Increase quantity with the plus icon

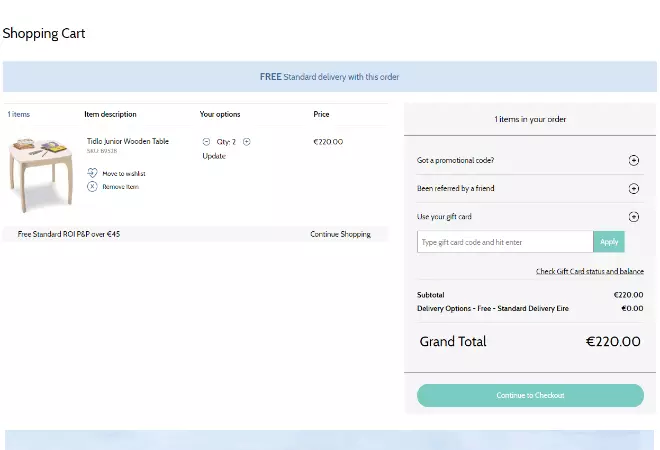[x=247, y=142]
